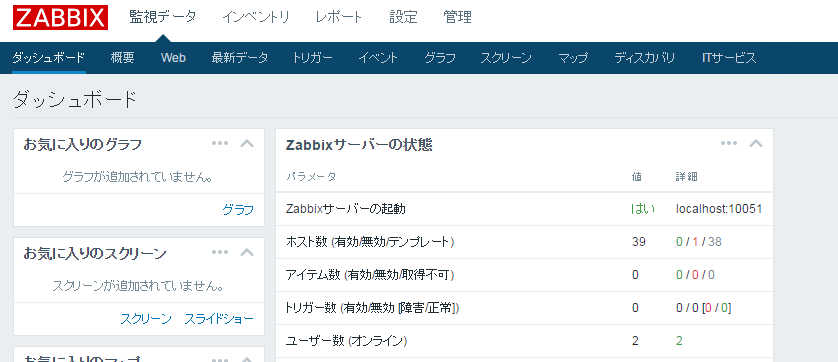
Task: Collapse the Zabbixサーバーの状態 widget
Action: pos(756,143)
